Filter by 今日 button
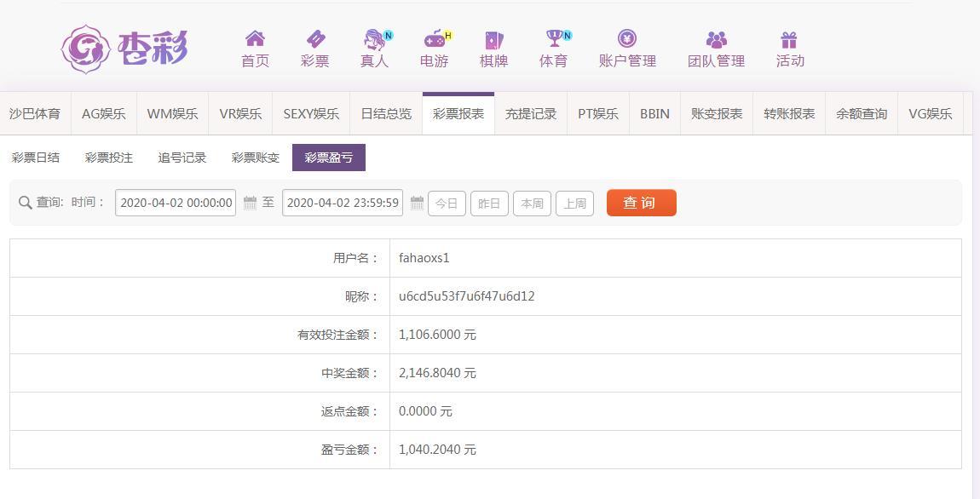 447,204
